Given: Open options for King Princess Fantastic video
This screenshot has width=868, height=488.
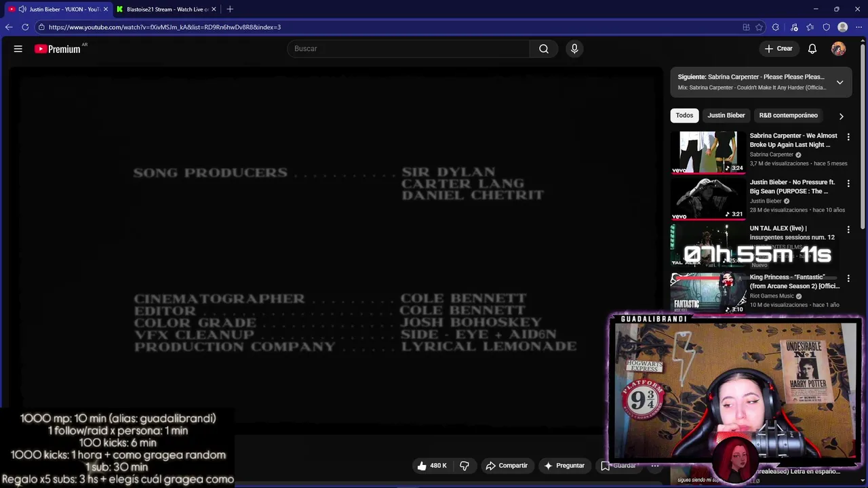Looking at the screenshot, I should pos(848,279).
